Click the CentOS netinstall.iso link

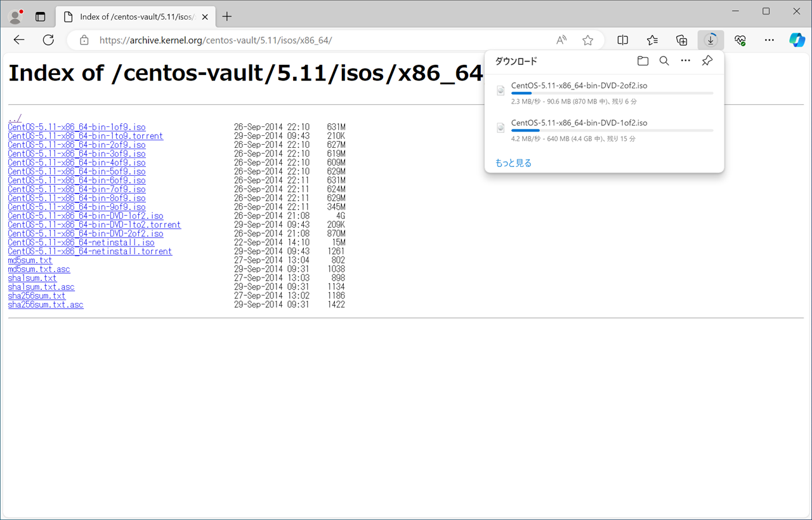81,243
